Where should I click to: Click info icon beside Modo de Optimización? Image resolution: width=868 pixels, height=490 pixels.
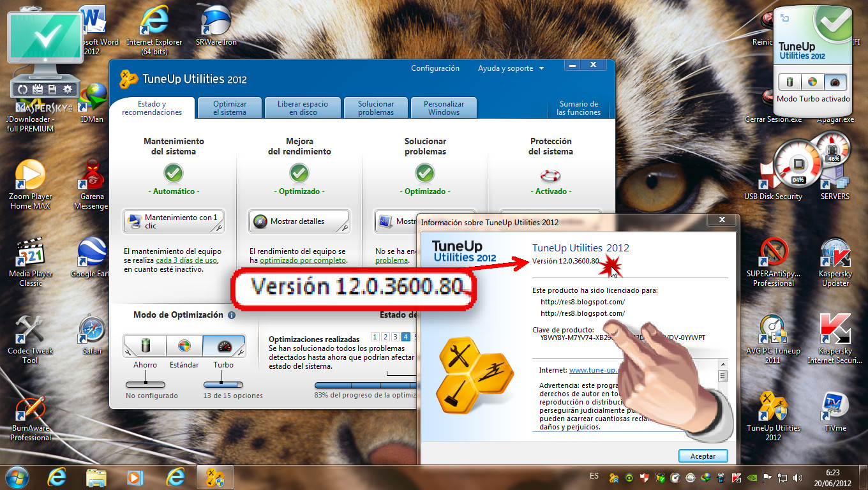pos(231,315)
